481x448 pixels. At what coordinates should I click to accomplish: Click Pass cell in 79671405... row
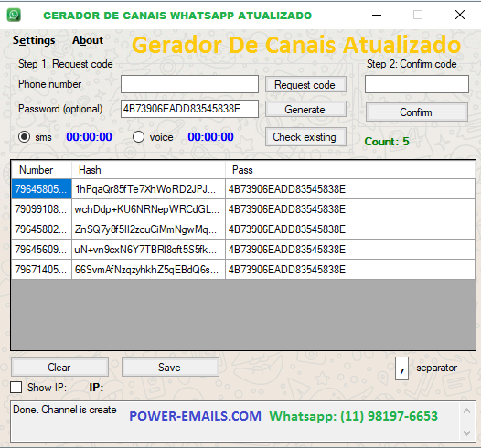coord(350,270)
